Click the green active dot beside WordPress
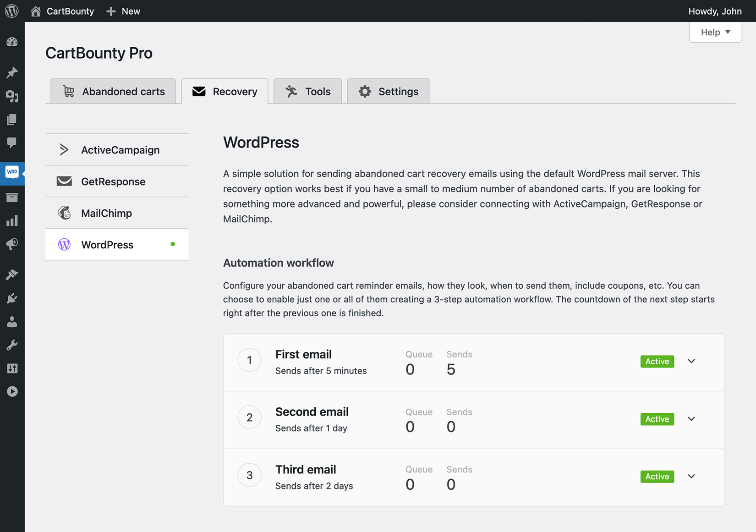Screen dimensions: 756x532 (173, 244)
